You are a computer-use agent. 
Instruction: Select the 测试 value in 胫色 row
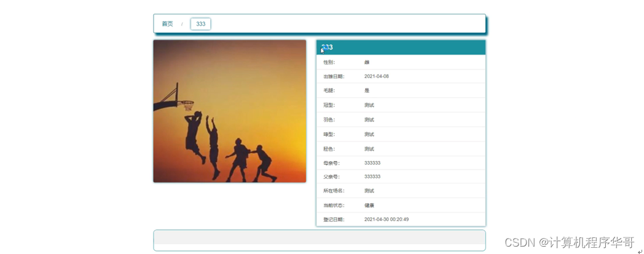369,149
